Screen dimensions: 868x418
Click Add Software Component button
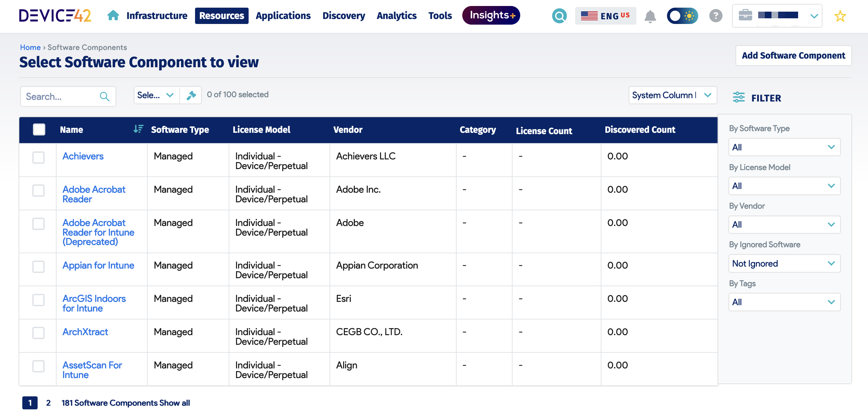793,56
